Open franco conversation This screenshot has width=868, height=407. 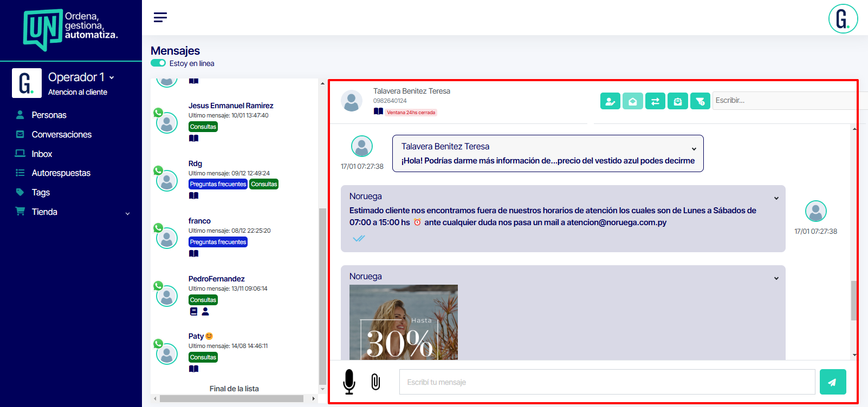199,221
